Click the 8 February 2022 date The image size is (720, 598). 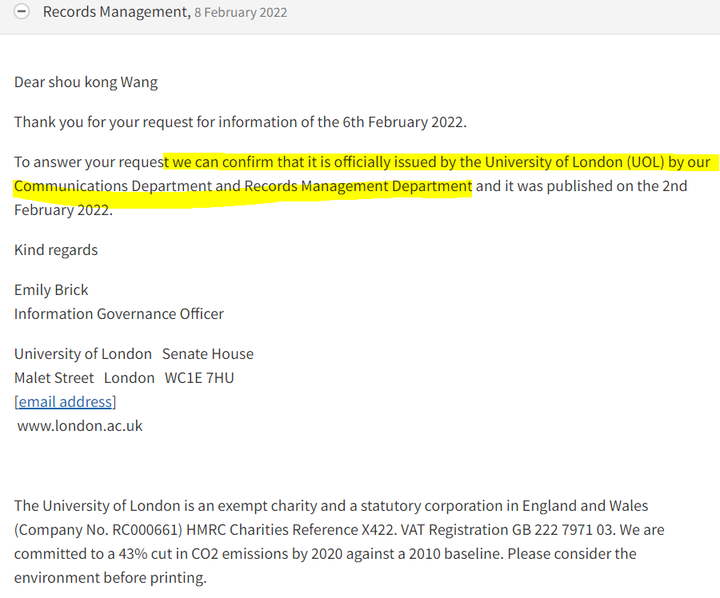pyautogui.click(x=241, y=12)
